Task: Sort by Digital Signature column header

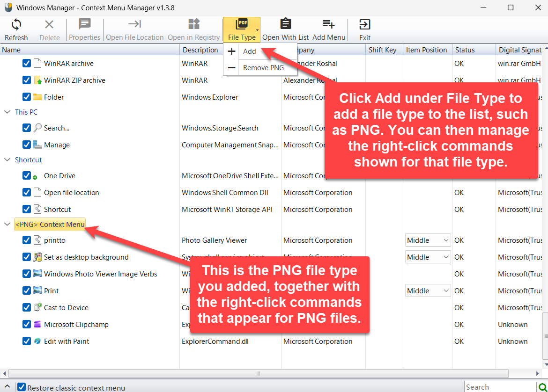Action: click(x=520, y=50)
